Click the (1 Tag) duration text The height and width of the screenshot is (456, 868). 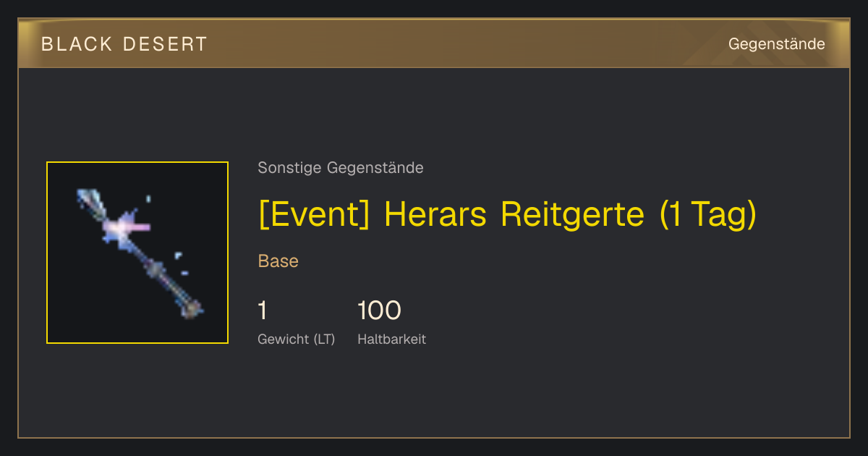click(x=708, y=214)
